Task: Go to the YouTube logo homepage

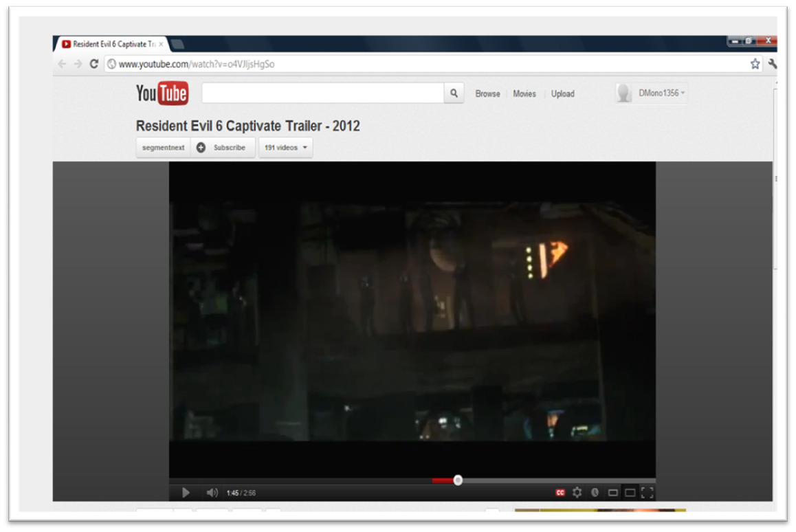Action: [162, 93]
